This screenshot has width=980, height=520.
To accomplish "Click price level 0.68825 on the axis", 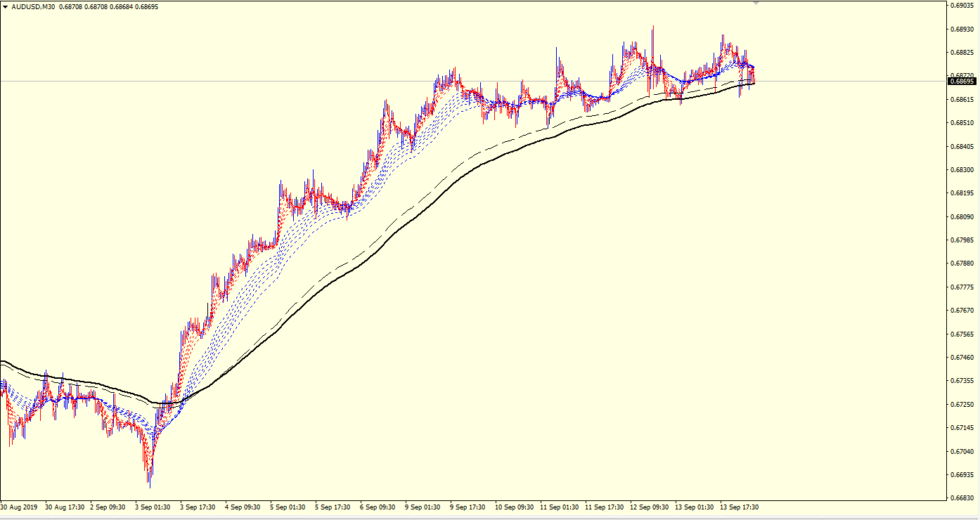I will [x=962, y=53].
